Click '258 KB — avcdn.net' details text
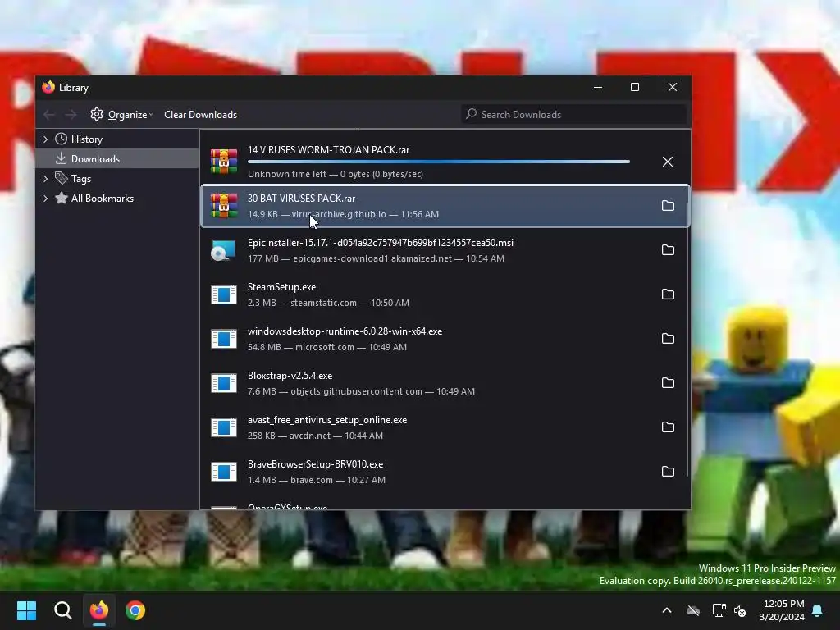 [316, 436]
